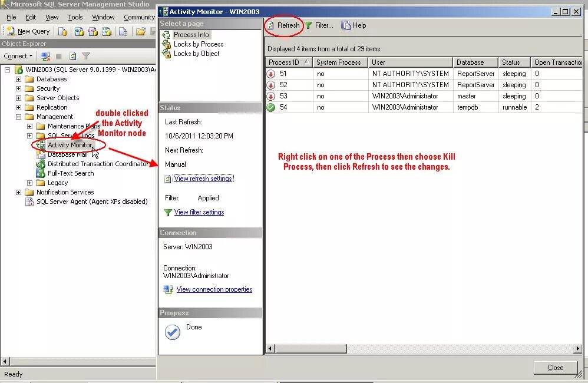Click the Locks by Object page icon

(166, 54)
